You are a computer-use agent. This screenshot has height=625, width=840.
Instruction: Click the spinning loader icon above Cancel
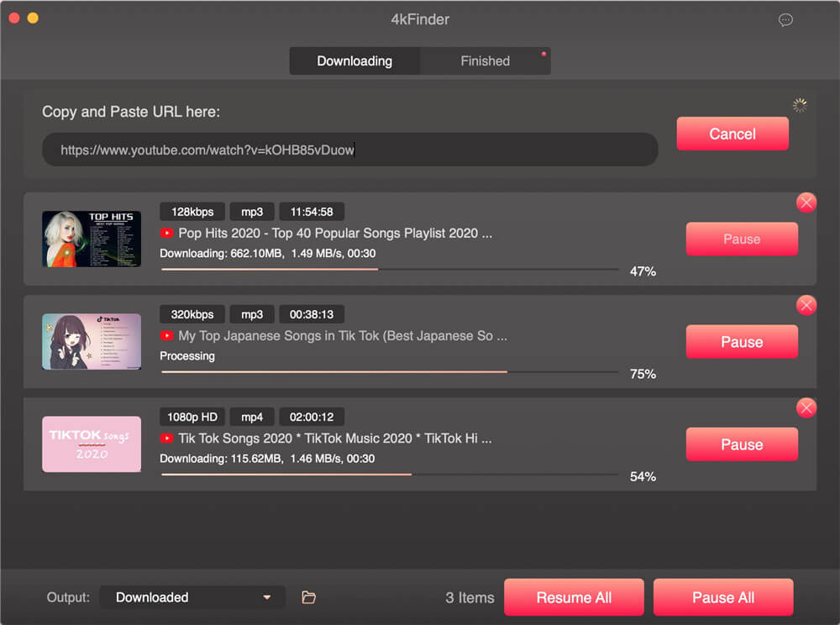click(x=799, y=104)
